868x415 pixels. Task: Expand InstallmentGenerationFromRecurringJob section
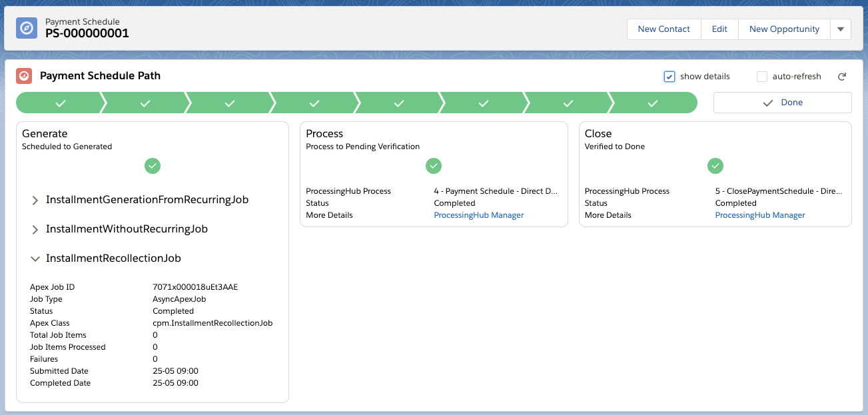coord(36,200)
